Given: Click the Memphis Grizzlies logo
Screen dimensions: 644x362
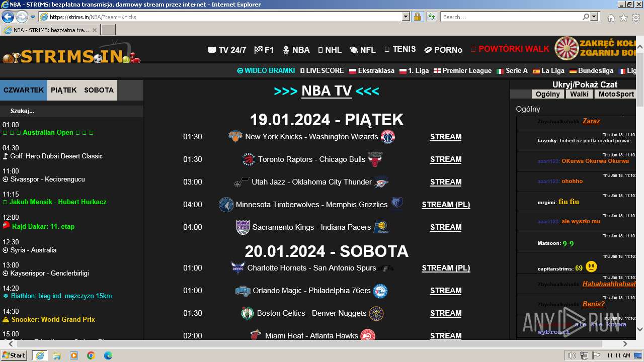Looking at the screenshot, I should pyautogui.click(x=397, y=205).
